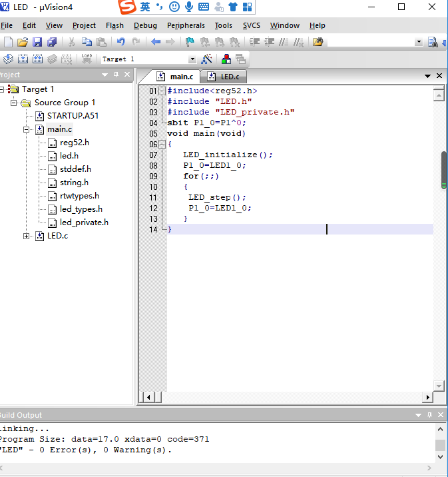This screenshot has width=448, height=477.
Task: Select rtwtypes.h in the project tree
Action: [79, 196]
